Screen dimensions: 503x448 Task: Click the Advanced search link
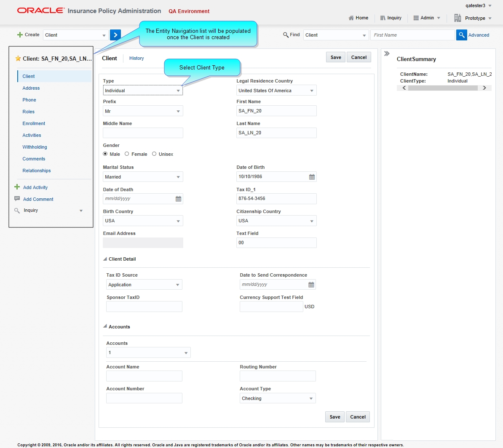479,35
